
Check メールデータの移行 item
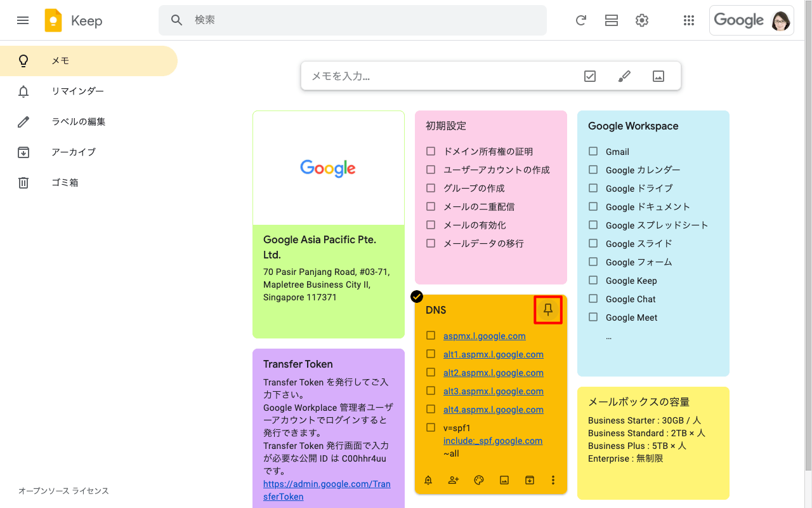(431, 243)
